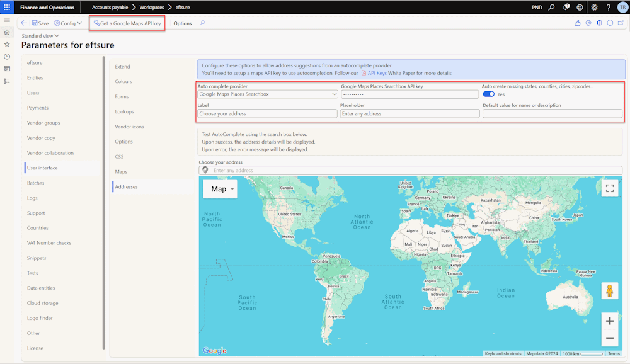Viewport: 630px width, 364px height.
Task: Click the Street View pegman icon
Action: click(x=609, y=290)
